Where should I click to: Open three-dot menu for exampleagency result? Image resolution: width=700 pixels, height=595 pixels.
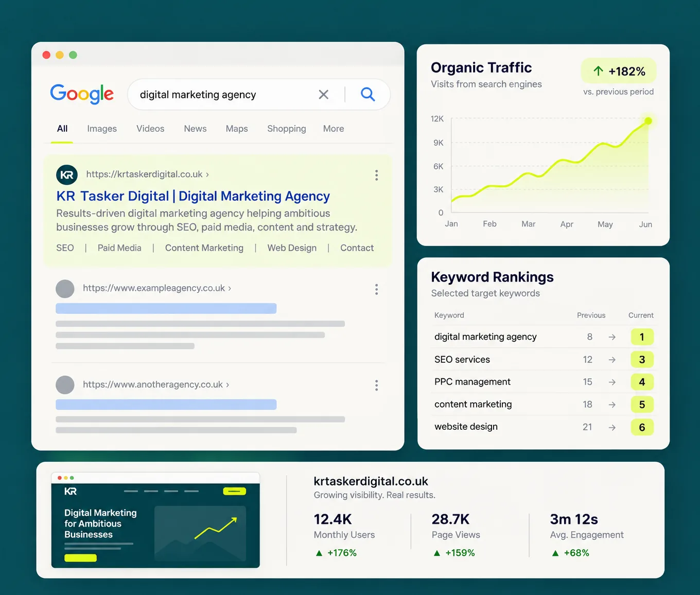[x=377, y=289]
